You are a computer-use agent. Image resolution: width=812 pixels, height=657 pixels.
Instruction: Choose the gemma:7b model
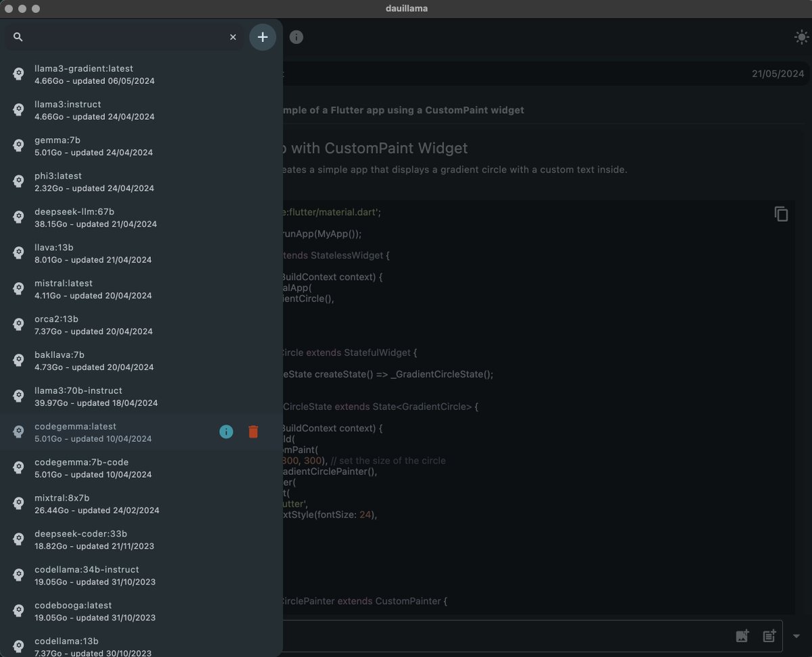[x=141, y=146]
